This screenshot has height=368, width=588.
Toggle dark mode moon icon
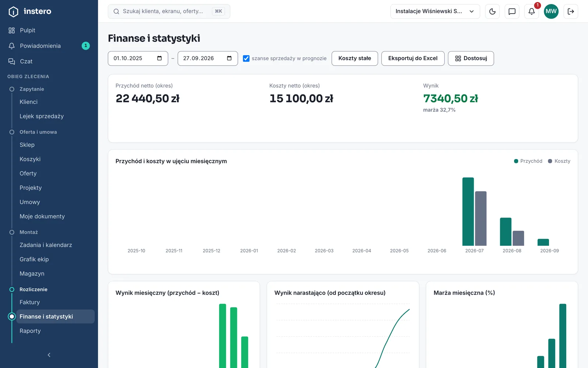pos(492,11)
